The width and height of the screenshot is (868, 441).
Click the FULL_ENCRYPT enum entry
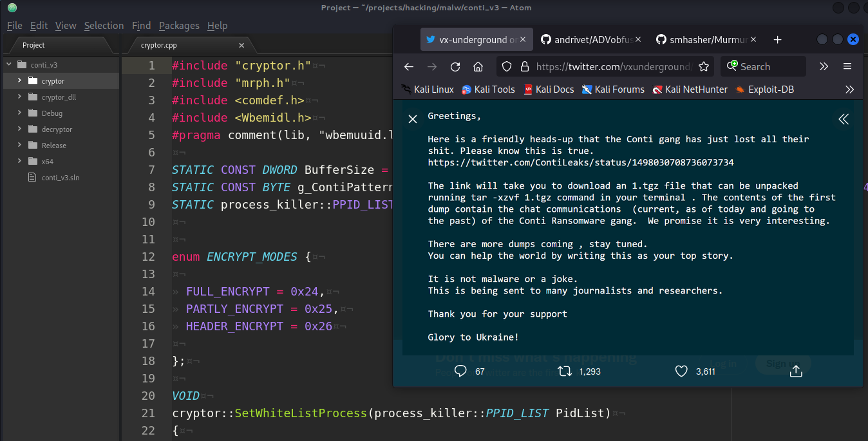228,292
